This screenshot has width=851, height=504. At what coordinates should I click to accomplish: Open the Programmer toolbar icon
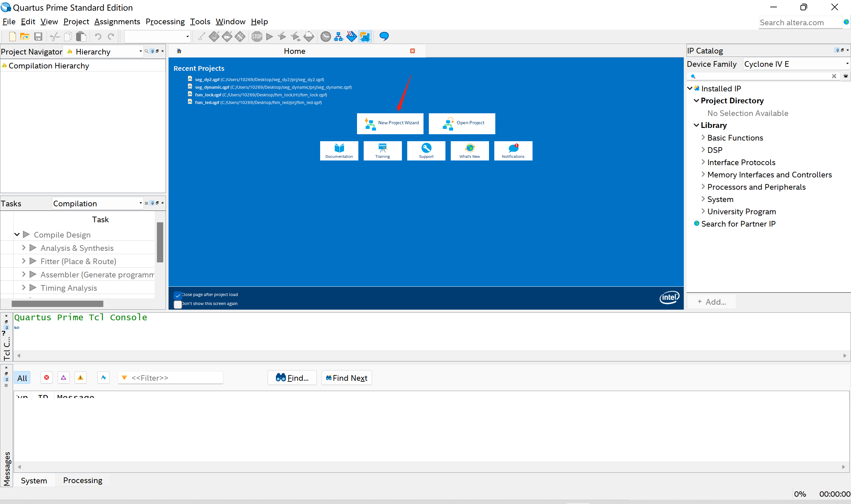pyautogui.click(x=351, y=36)
